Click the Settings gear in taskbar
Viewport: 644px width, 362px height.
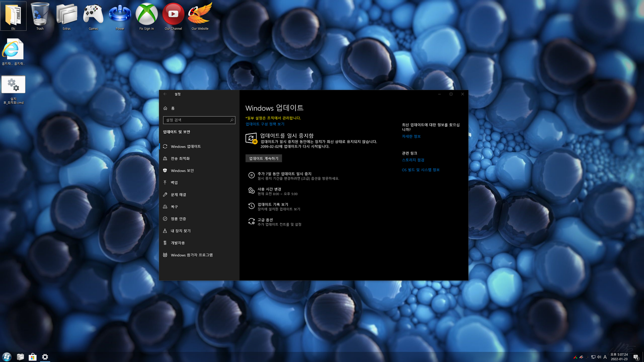click(x=45, y=357)
